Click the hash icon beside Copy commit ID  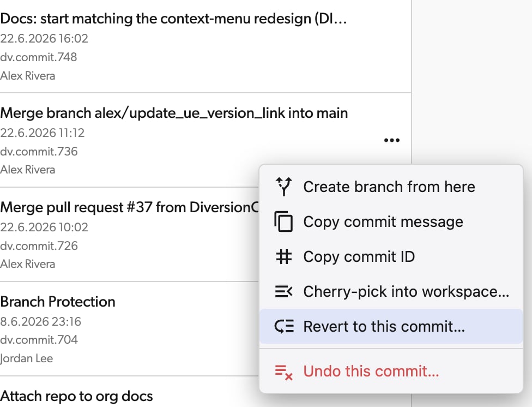(x=283, y=256)
